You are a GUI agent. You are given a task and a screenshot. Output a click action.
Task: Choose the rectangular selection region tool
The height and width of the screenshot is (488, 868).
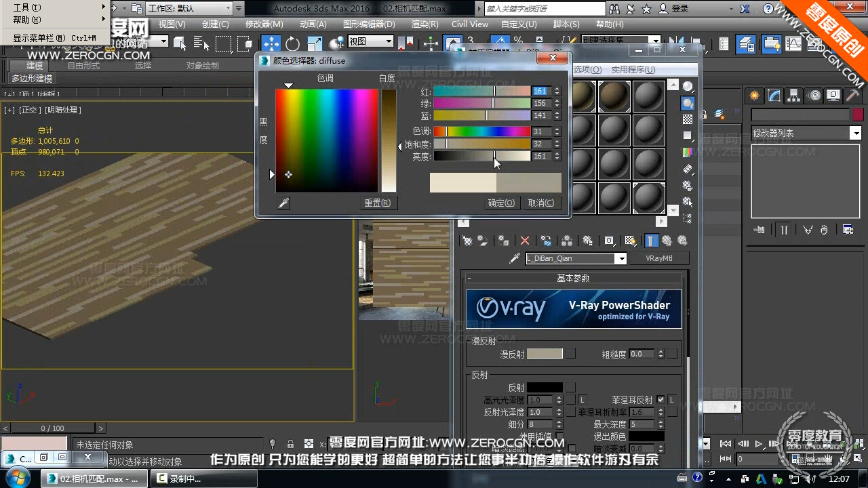tap(223, 43)
